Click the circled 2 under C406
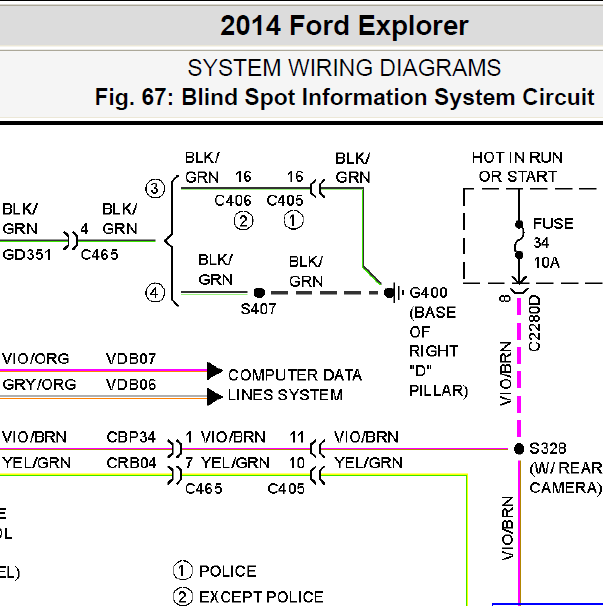The width and height of the screenshot is (603, 606). pyautogui.click(x=244, y=221)
